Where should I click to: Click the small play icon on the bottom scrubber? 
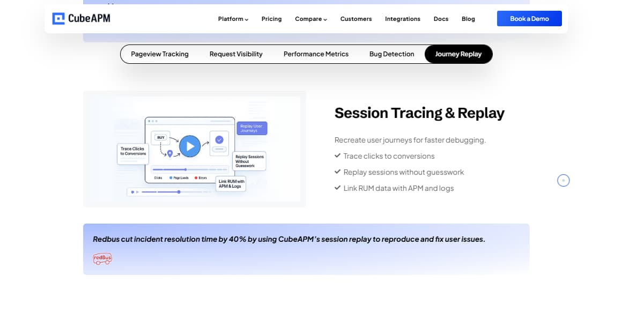pos(137,192)
